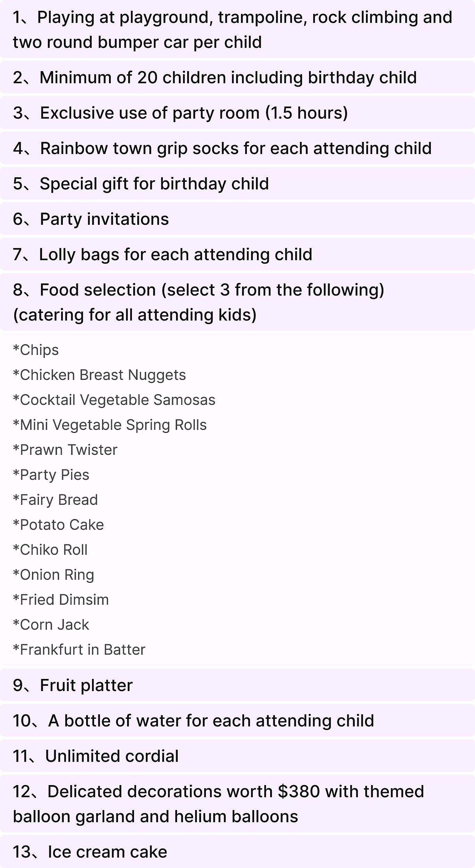Click the Food selection heading
Image resolution: width=475 pixels, height=868 pixels.
click(237, 302)
